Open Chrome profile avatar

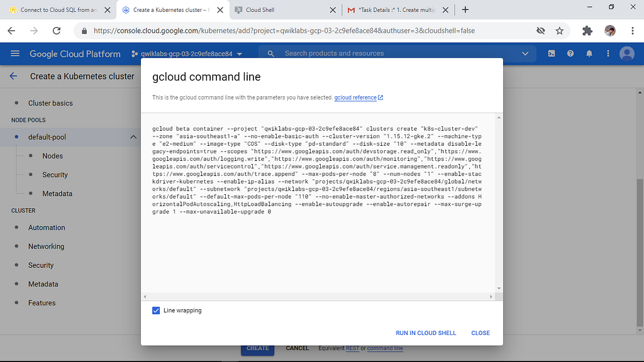[610, 31]
